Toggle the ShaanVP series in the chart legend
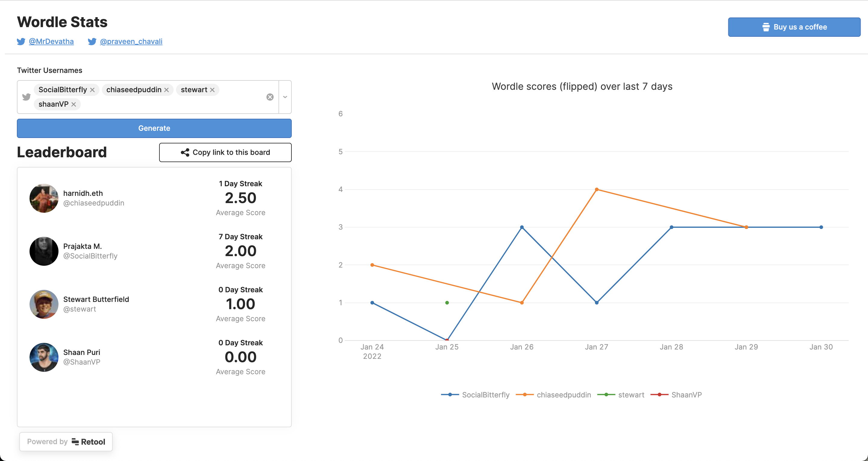The image size is (868, 461). pos(676,395)
